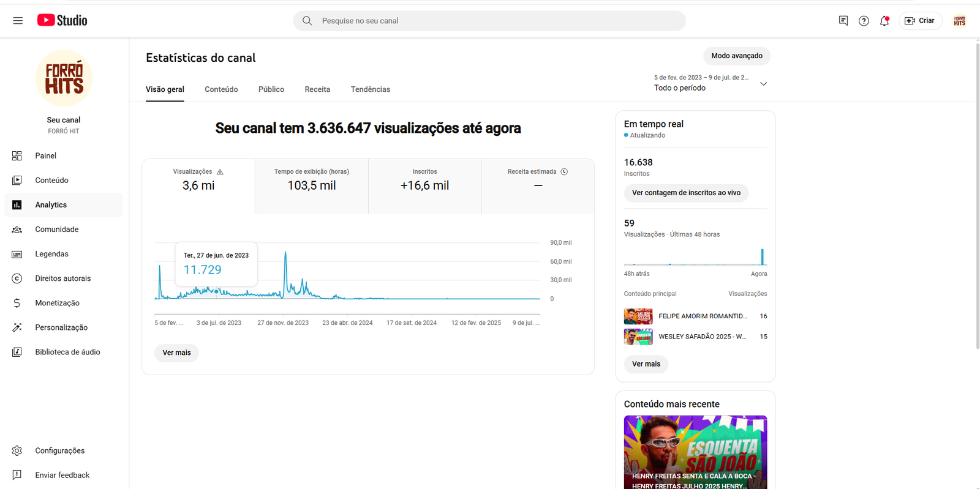Viewport: 980px width, 489px height.
Task: Click the chart data point at 27 de jun.
Action: click(x=216, y=291)
